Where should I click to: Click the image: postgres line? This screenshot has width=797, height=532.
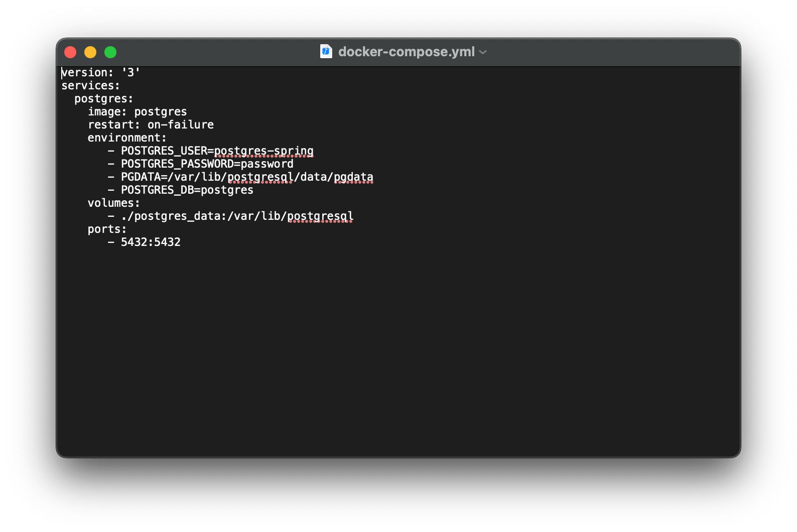tap(137, 111)
